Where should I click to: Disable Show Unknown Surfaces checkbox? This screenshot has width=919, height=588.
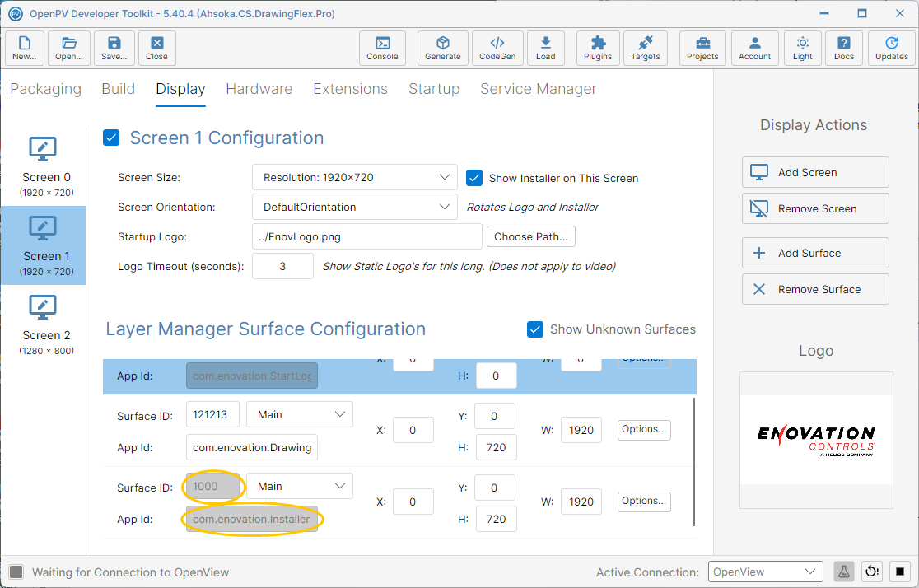[x=535, y=329]
